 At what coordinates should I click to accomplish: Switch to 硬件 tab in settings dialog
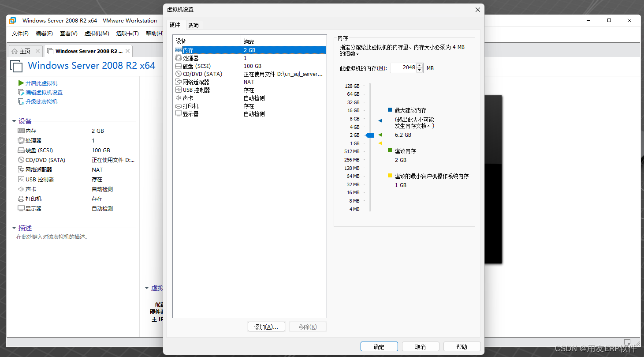coord(175,25)
